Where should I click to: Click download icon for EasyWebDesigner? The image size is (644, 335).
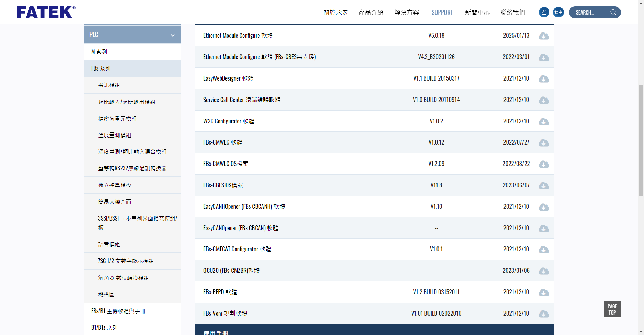pyautogui.click(x=544, y=79)
